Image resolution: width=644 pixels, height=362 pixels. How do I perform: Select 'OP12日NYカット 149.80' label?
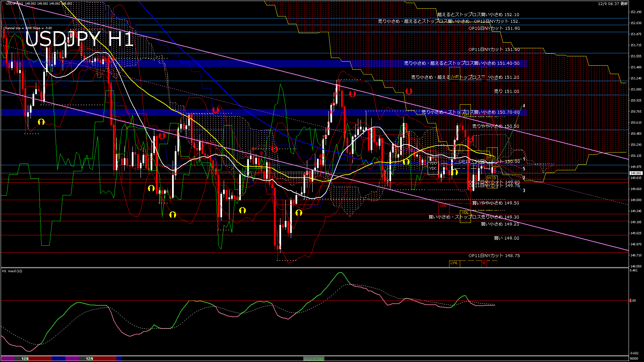(494, 182)
